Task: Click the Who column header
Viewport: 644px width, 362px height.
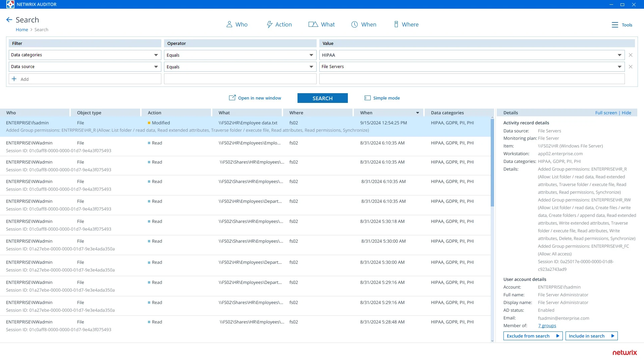Action: tap(35, 113)
